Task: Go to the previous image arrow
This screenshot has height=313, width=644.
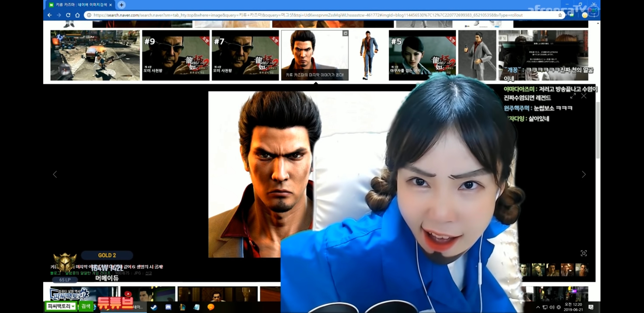Action: click(x=55, y=174)
